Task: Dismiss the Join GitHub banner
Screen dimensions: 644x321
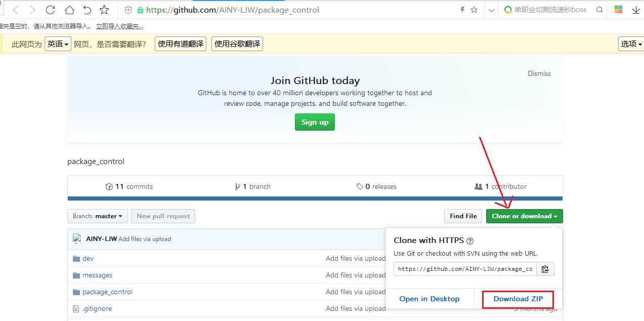Action: coord(539,73)
